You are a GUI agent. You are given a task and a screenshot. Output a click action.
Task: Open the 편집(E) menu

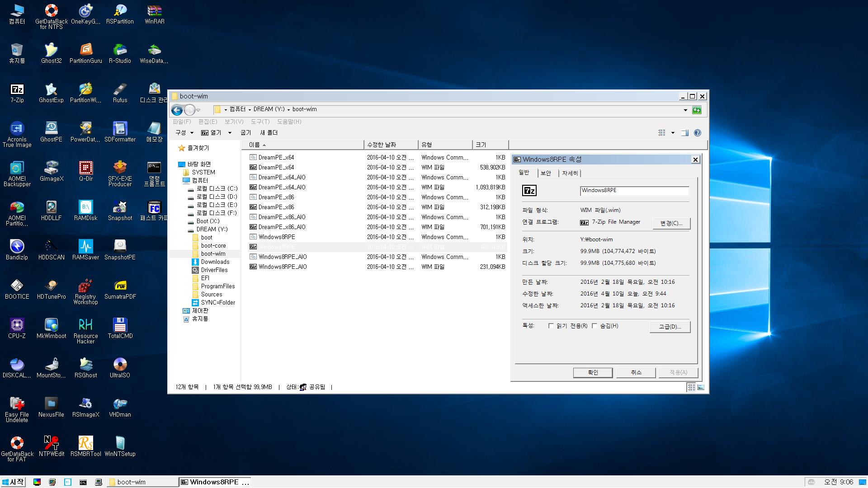tap(208, 122)
